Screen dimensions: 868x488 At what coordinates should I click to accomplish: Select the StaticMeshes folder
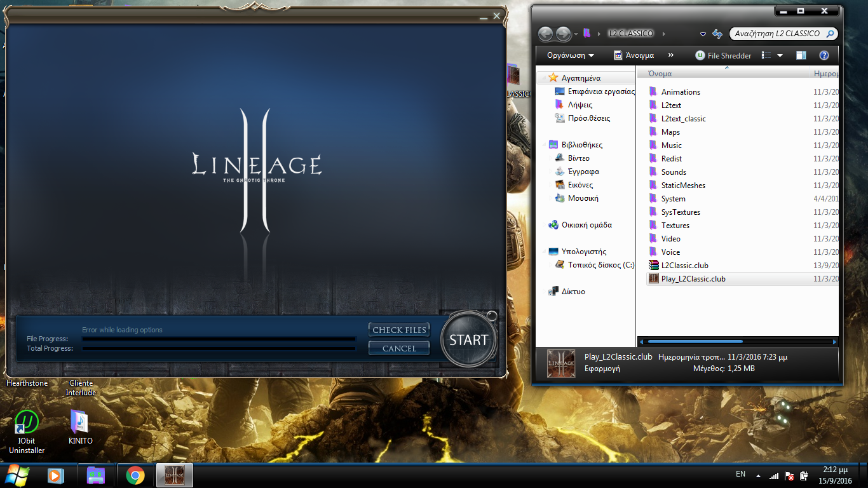coord(683,185)
